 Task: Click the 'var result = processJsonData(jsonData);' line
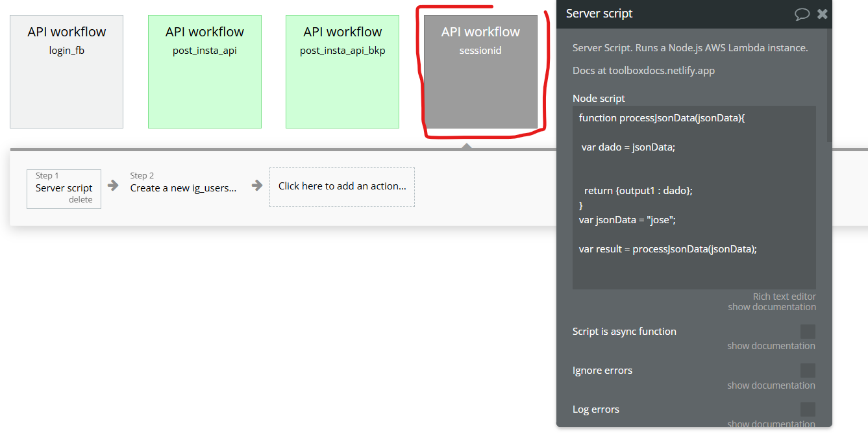point(668,249)
